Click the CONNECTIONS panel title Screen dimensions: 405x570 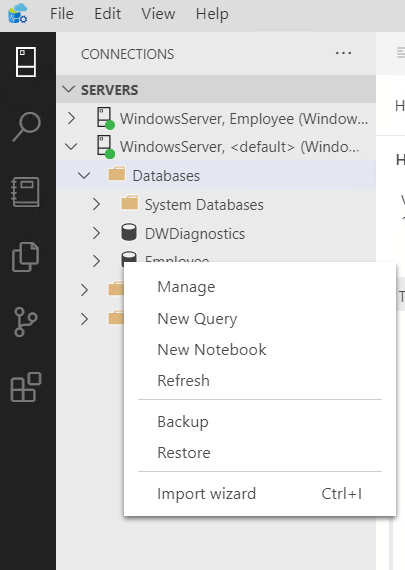coord(128,54)
